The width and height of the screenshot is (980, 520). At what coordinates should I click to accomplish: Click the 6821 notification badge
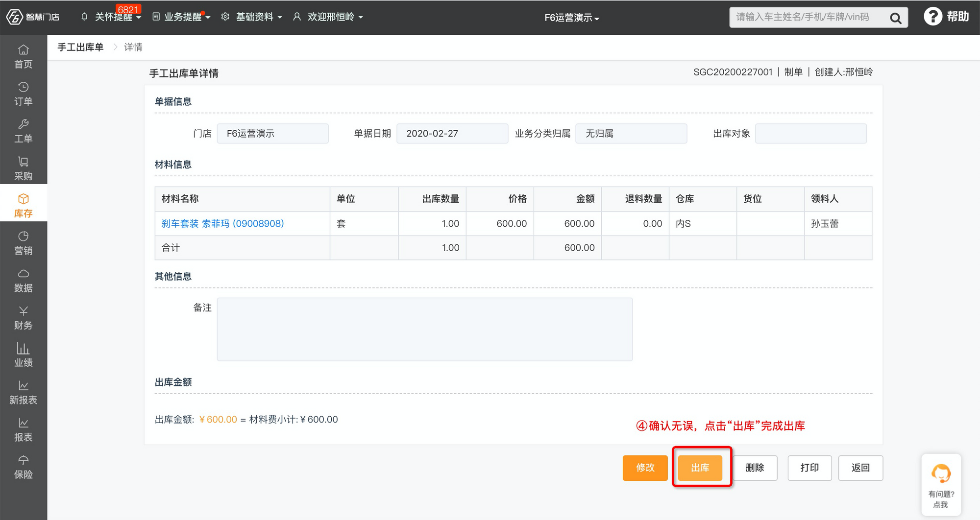(128, 9)
